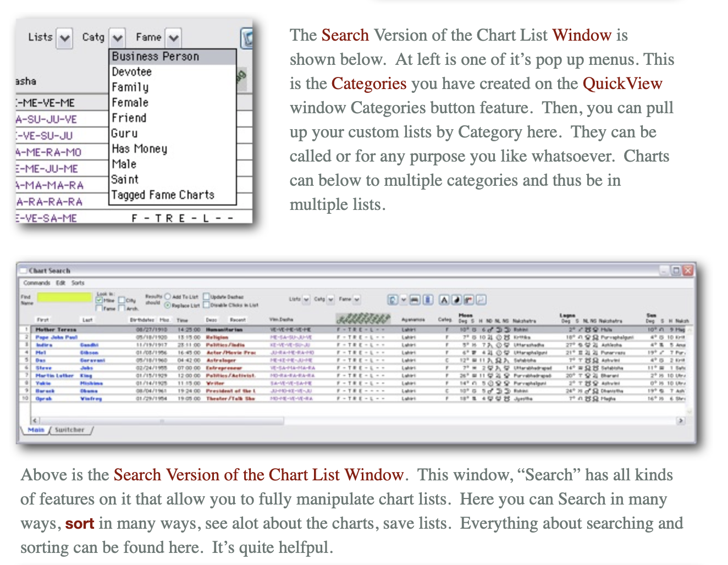
Task: Switch to the Switcher tab
Action: [70, 430]
